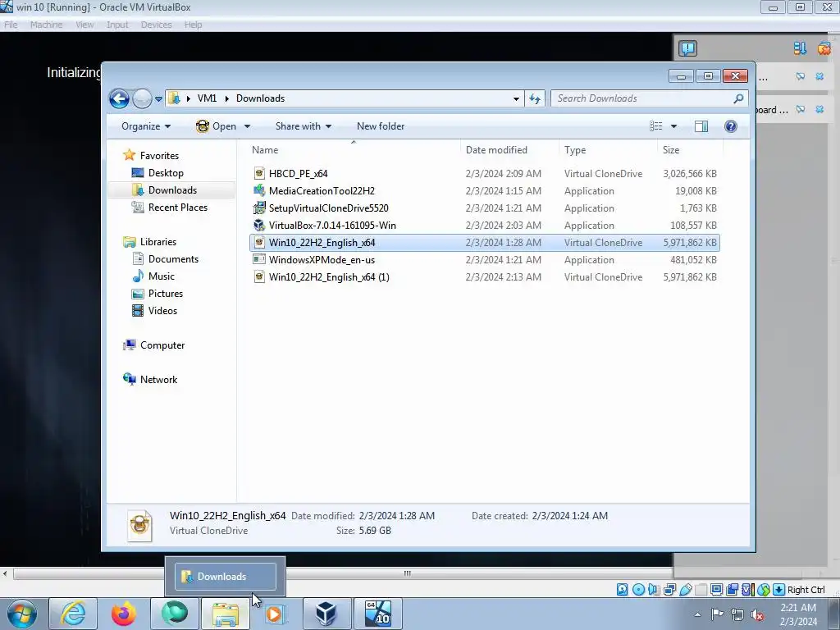The width and height of the screenshot is (840, 630).
Task: Select the WindowsXPMode_en-us file
Action: click(x=484, y=260)
